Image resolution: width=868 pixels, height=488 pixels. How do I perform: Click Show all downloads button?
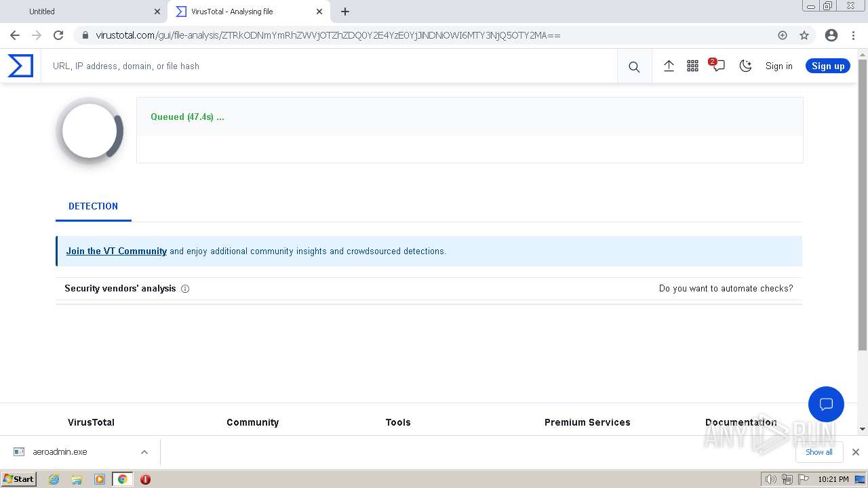pyautogui.click(x=818, y=452)
